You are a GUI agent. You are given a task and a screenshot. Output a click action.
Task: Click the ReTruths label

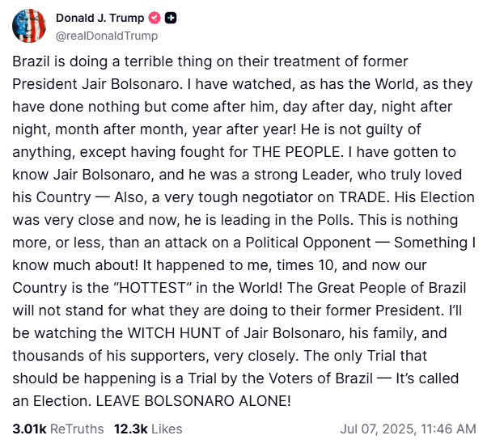coord(77,429)
